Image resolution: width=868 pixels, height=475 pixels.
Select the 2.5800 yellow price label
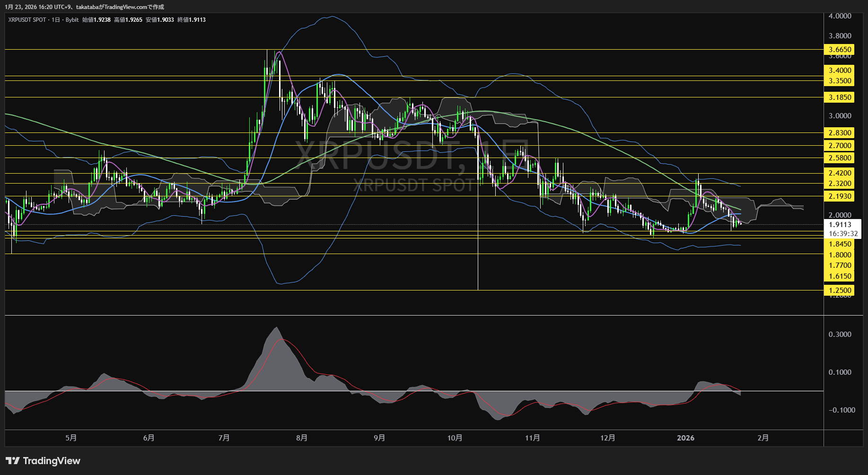pos(840,158)
